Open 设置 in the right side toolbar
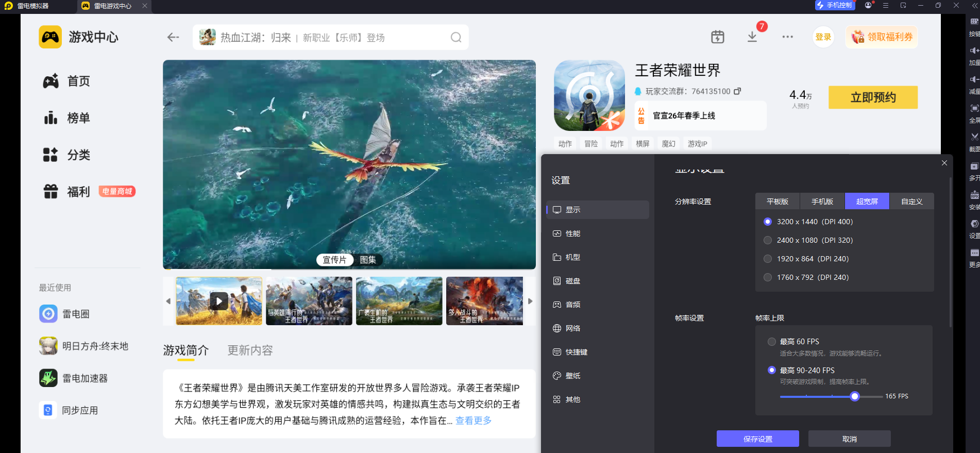This screenshot has height=453, width=980. coord(974,229)
